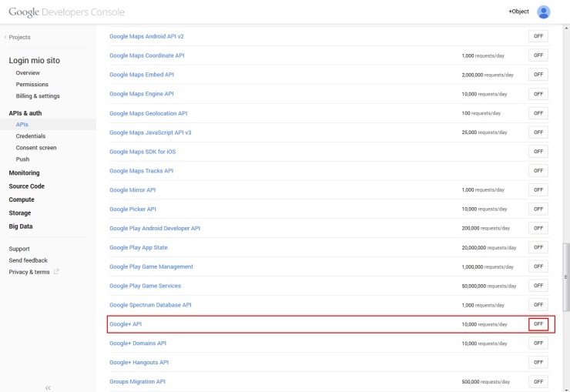Toggle the Google+ API OFF switch

(538, 324)
